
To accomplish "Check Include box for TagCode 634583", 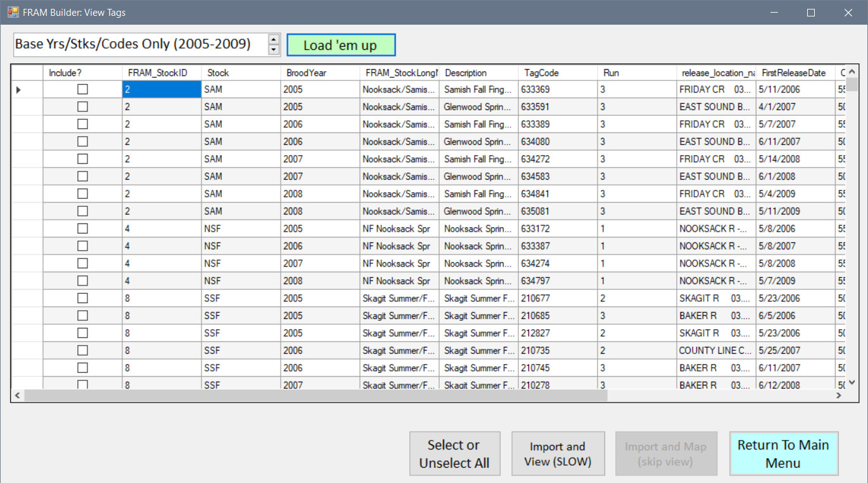I will [82, 177].
